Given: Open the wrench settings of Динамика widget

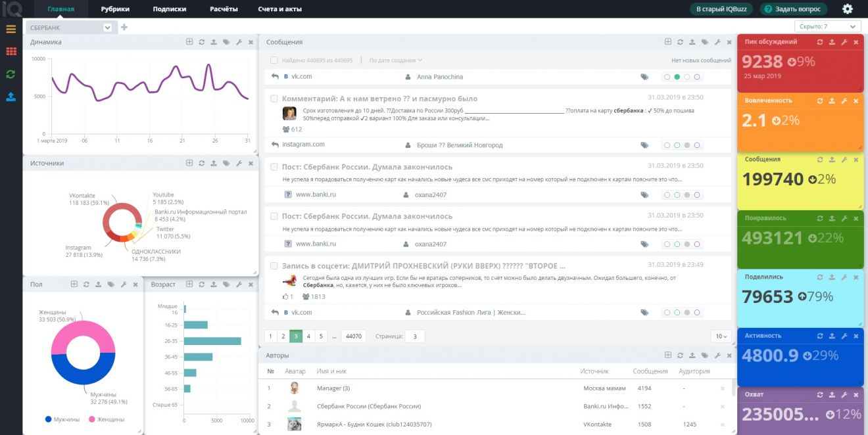Looking at the screenshot, I should 239,42.
